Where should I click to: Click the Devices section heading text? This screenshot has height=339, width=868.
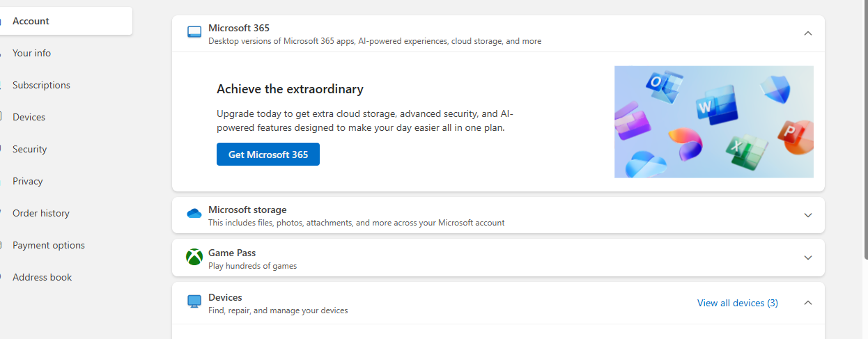[x=225, y=297]
